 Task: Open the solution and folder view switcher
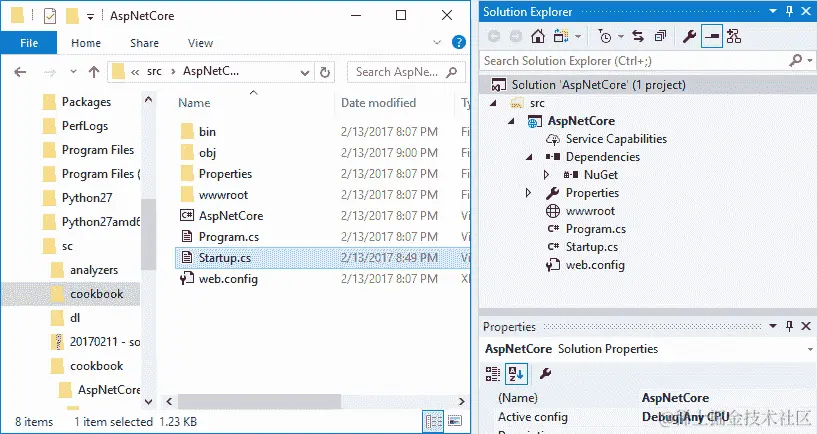coord(561,36)
